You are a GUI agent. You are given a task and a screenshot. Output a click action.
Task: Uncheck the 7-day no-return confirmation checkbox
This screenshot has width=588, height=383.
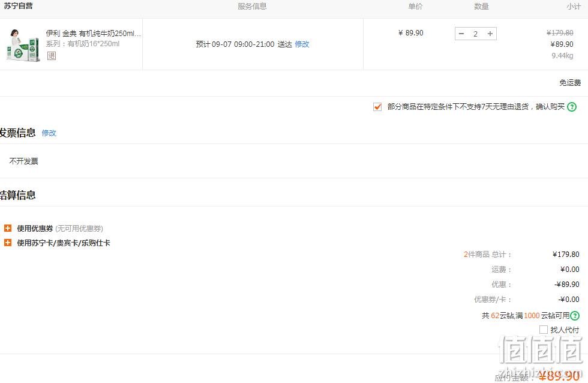click(377, 107)
